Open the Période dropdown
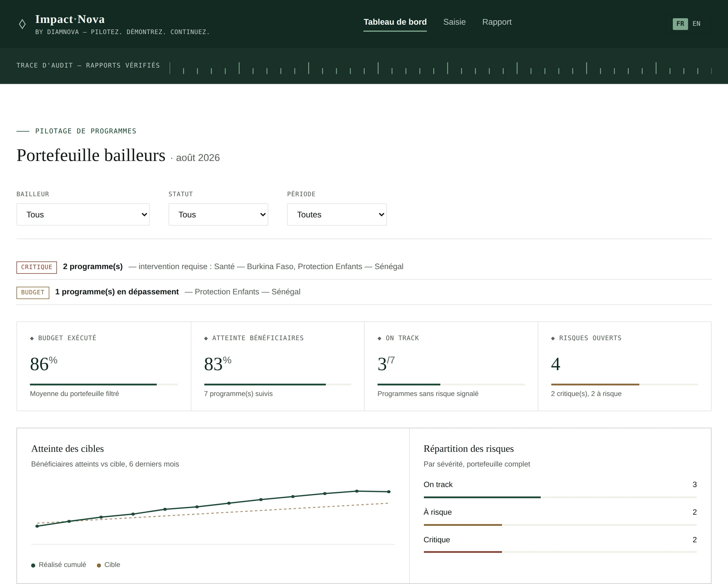 click(337, 215)
